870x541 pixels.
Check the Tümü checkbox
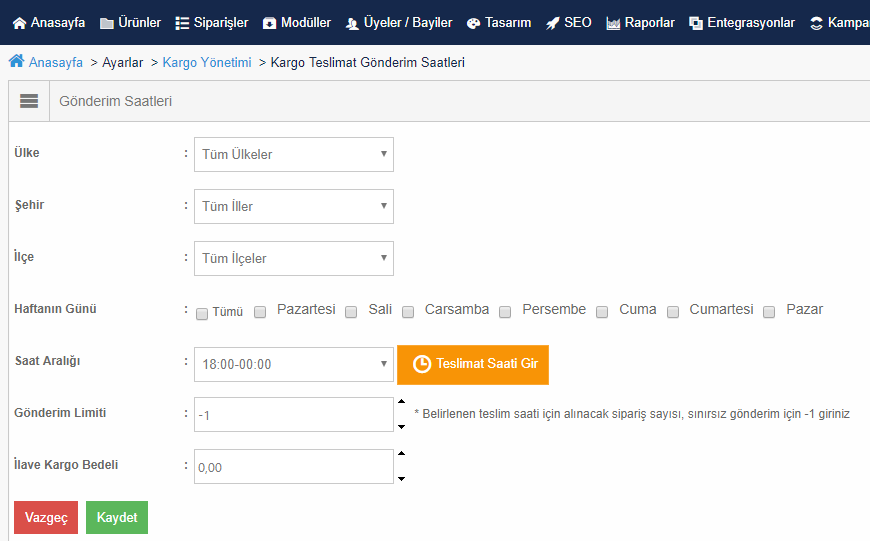(202, 314)
